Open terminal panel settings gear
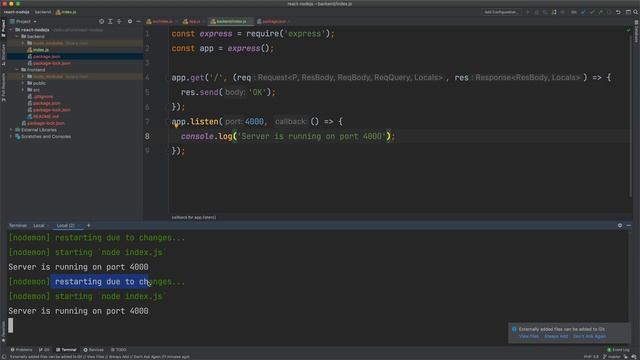 (620, 225)
